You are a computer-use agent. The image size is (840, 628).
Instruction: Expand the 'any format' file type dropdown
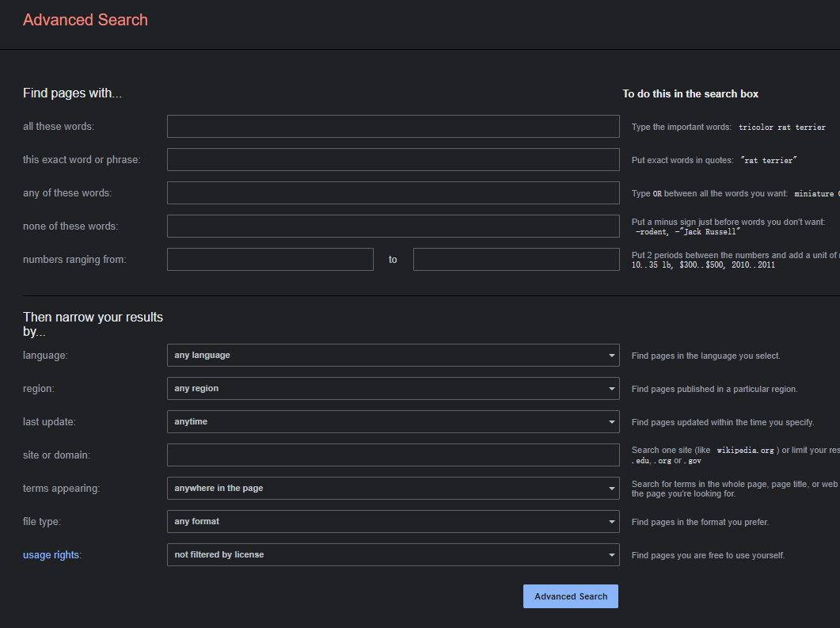tap(393, 521)
